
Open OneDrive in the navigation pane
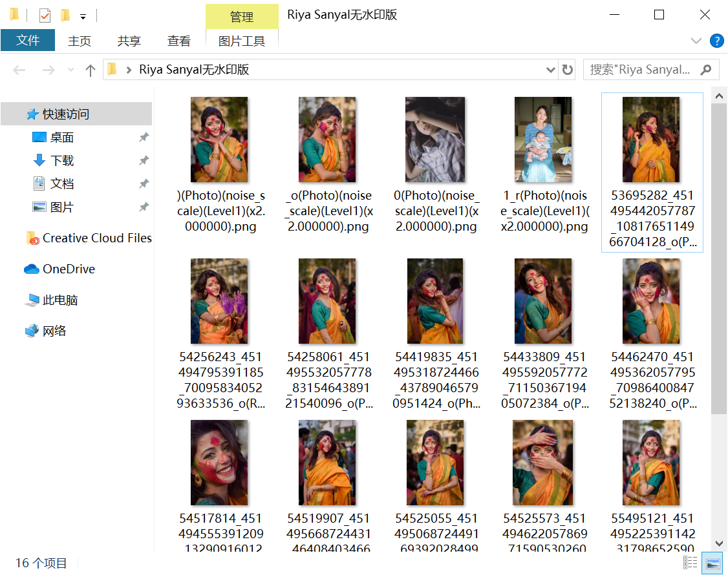[68, 269]
